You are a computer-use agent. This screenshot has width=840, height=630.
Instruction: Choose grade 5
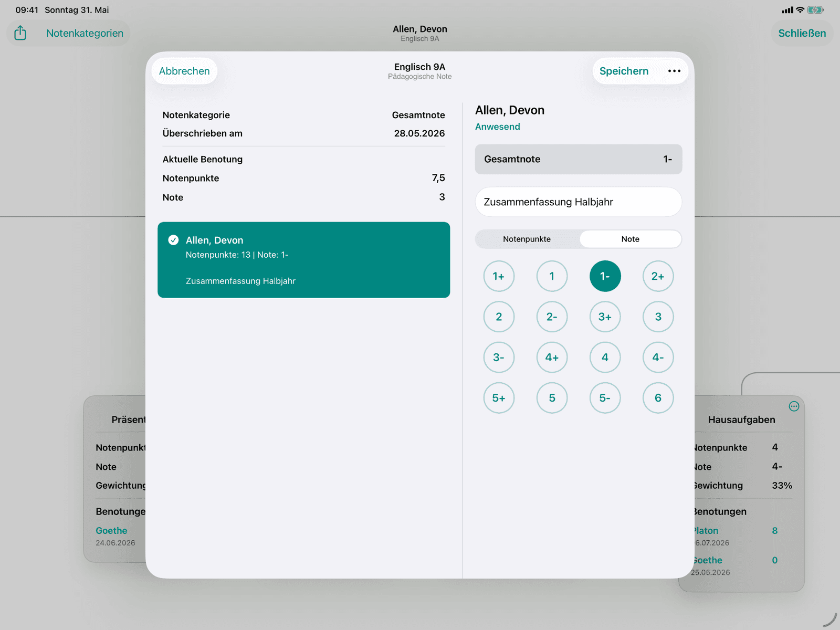point(552,398)
